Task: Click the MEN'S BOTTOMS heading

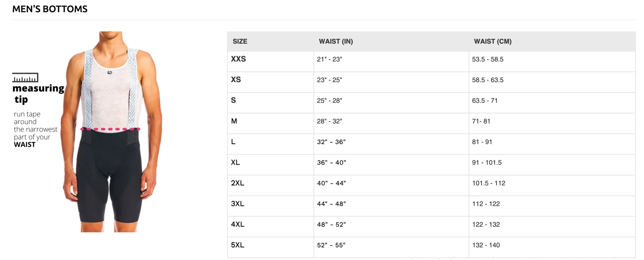Action: point(50,9)
